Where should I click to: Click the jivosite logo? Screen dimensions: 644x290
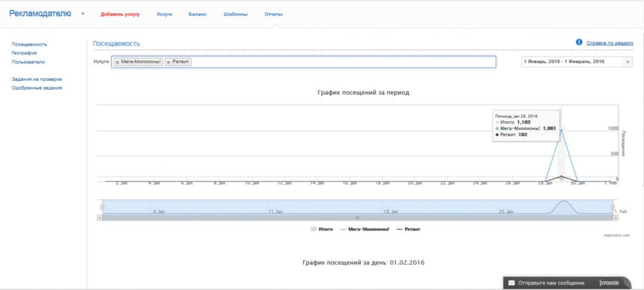pos(609,283)
